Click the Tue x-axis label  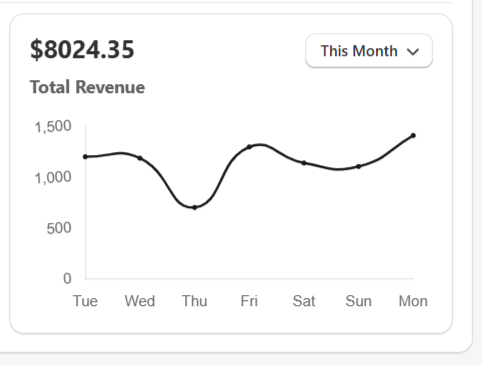tap(85, 301)
